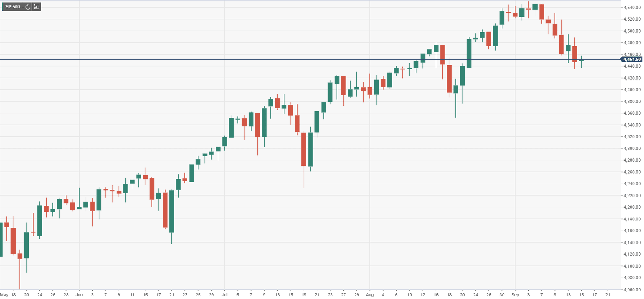
Task: Click the 4,060 price axis label
Action: pyautogui.click(x=632, y=290)
